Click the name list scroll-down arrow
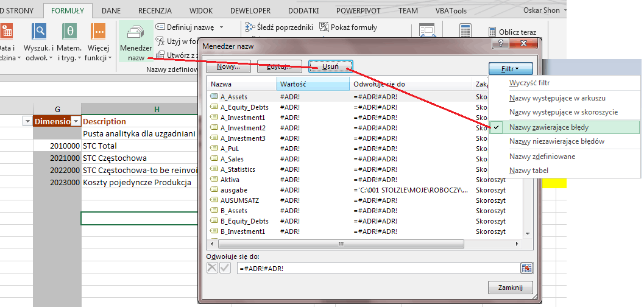The image size is (644, 307). pos(528,233)
